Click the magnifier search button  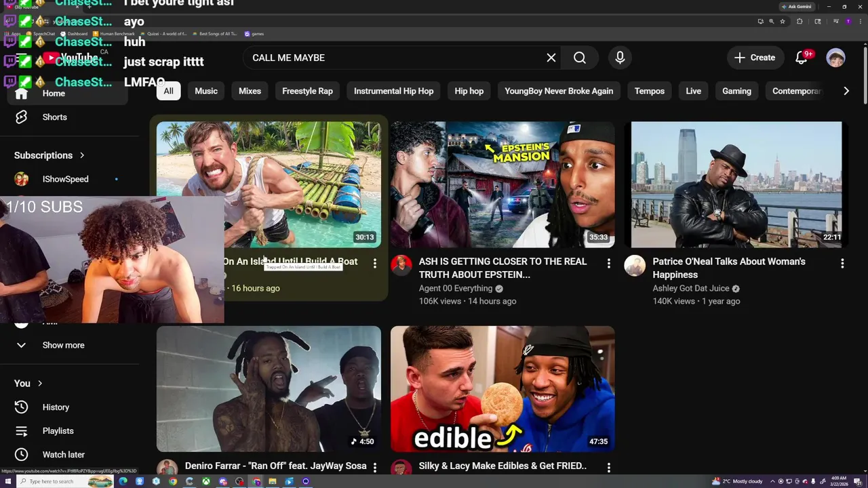click(580, 58)
